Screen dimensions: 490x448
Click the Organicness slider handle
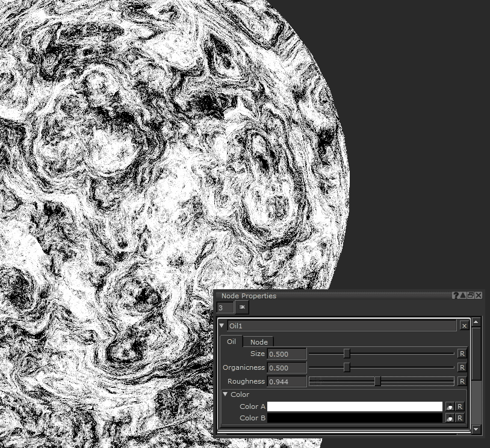pos(347,367)
